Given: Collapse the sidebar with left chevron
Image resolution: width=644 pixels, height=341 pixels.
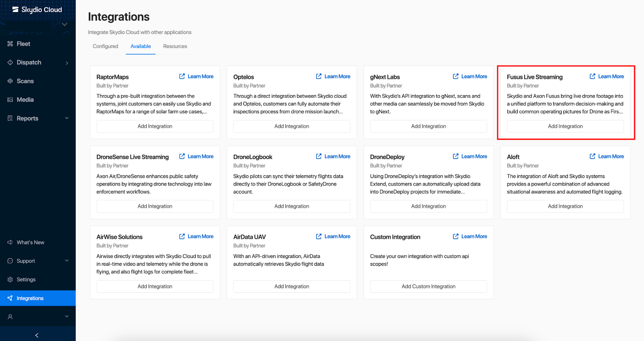Looking at the screenshot, I should [x=37, y=335].
